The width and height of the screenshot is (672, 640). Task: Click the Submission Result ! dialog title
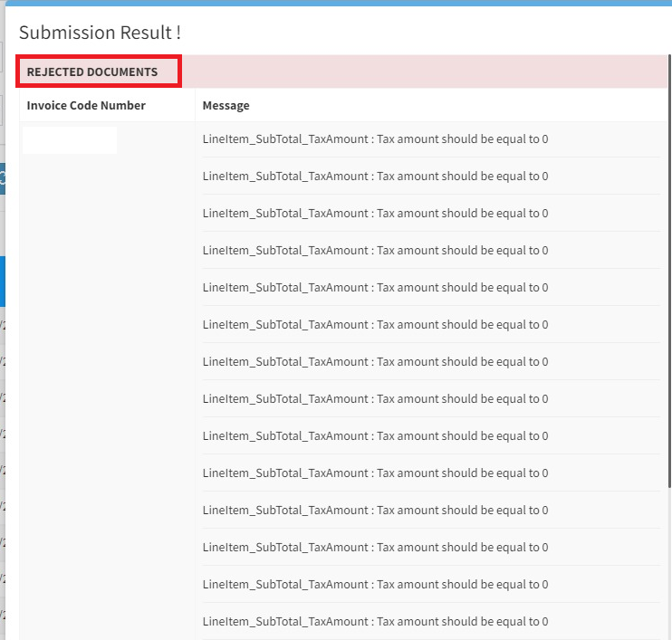click(100, 33)
